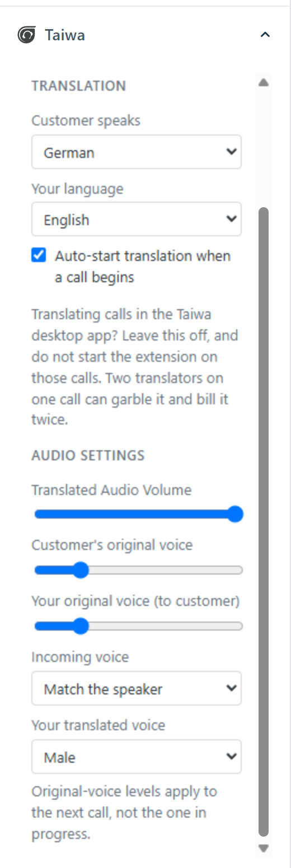This screenshot has height=868, width=291.
Task: Open the Your translated voice dropdown
Action: click(137, 757)
